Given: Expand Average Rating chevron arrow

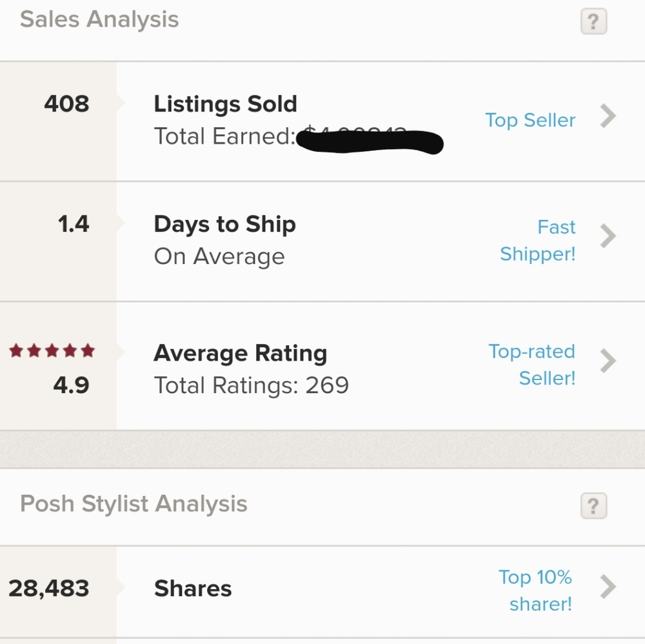Looking at the screenshot, I should click(x=608, y=361).
